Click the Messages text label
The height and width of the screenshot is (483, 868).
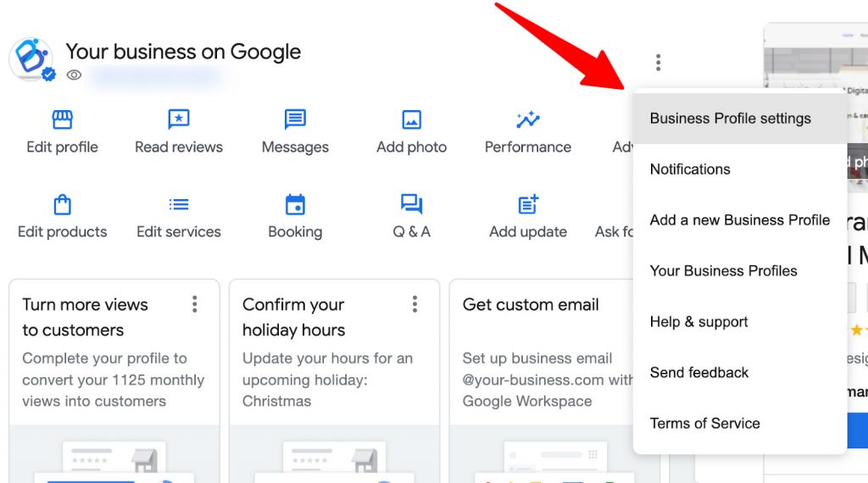[x=295, y=147]
